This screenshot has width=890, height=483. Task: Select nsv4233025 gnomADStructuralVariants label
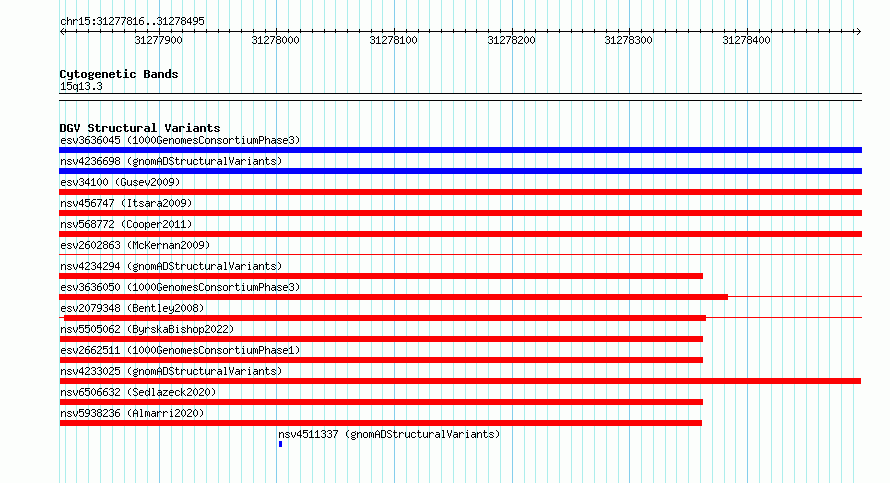pos(171,371)
